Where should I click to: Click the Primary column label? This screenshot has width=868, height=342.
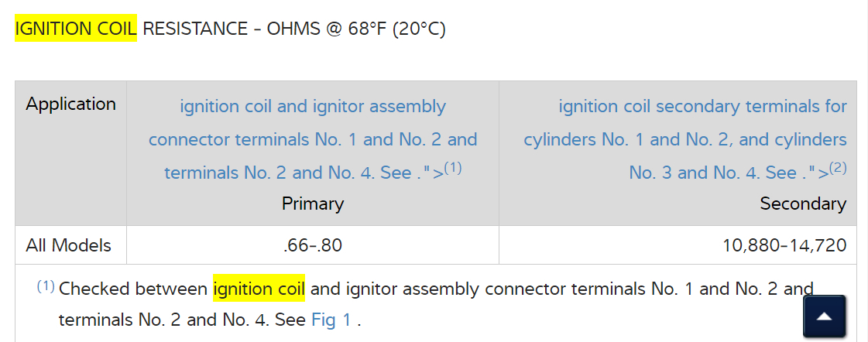[x=313, y=203]
